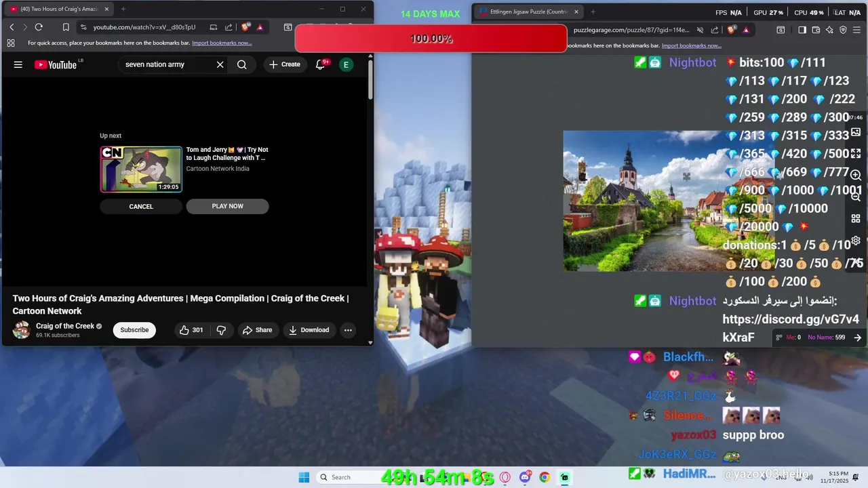Open the YouTube Create menu
This screenshot has width=868, height=488.
(284, 64)
